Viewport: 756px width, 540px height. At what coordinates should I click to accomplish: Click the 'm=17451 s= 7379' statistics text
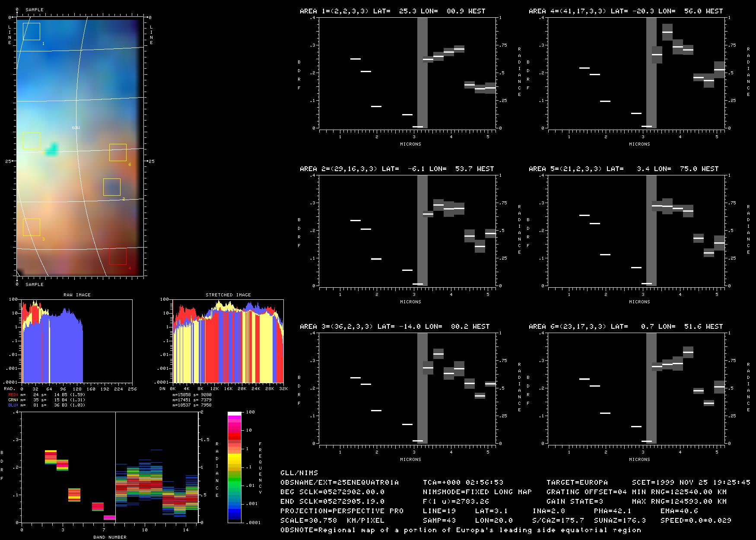point(192,400)
